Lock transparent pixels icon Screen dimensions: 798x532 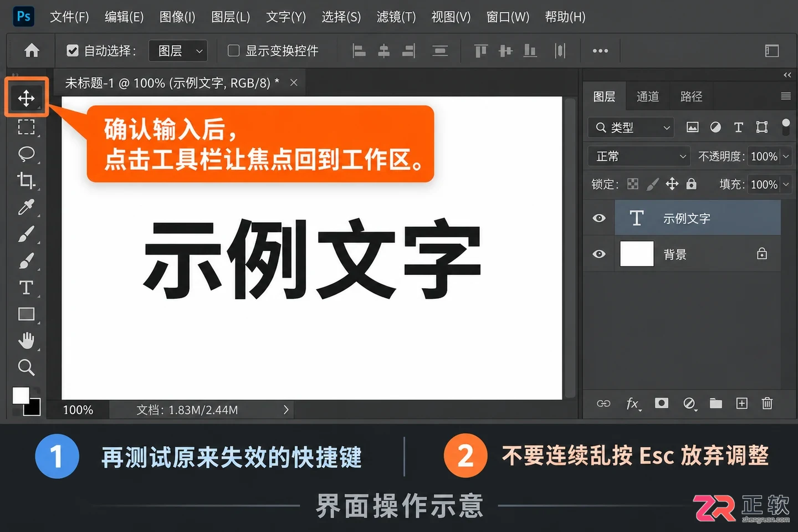point(633,184)
